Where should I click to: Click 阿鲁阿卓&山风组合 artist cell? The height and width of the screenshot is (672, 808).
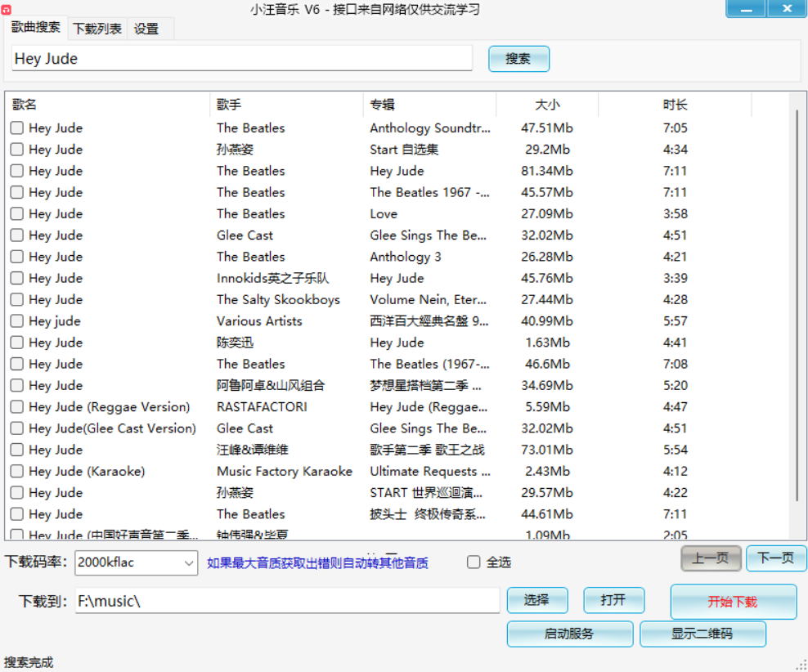[271, 386]
